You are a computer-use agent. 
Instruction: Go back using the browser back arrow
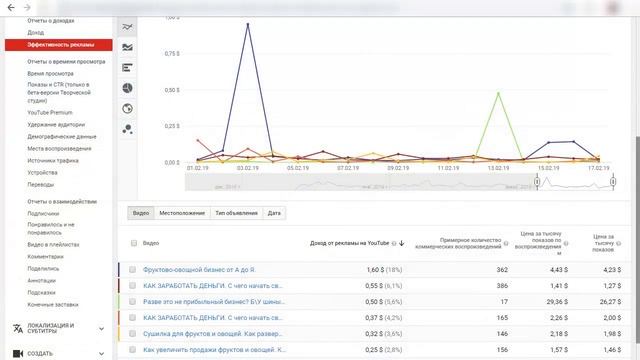11,7
